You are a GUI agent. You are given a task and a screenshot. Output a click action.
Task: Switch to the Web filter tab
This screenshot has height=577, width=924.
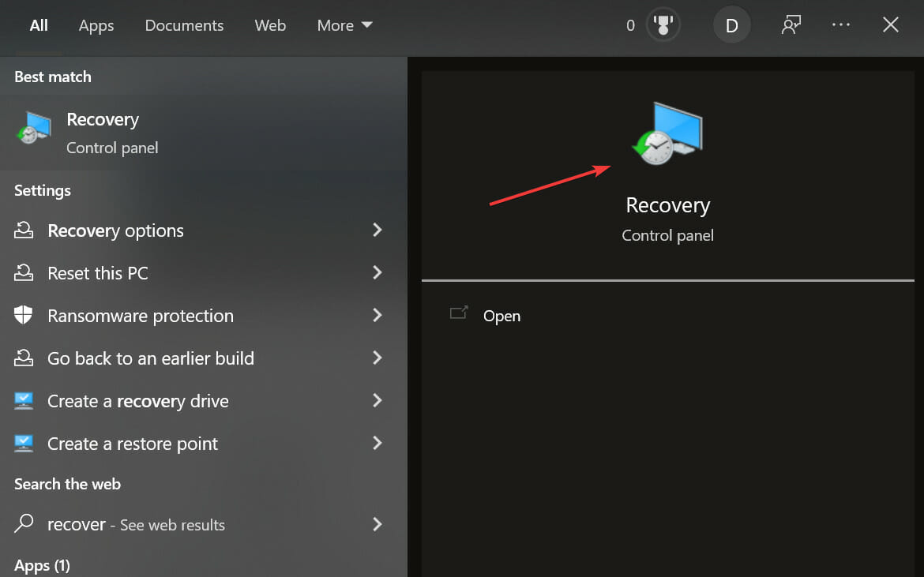click(270, 25)
